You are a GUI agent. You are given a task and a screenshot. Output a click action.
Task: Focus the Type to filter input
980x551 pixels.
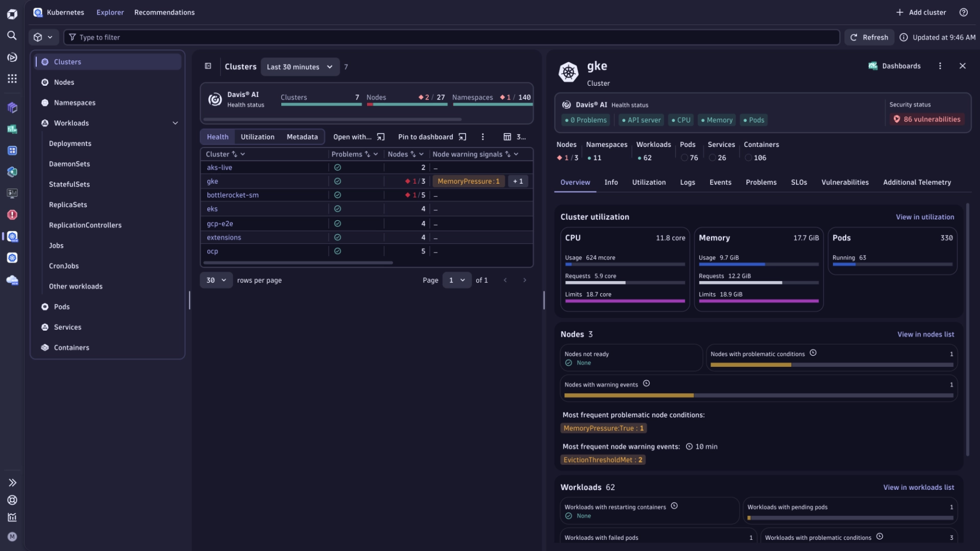(x=452, y=37)
